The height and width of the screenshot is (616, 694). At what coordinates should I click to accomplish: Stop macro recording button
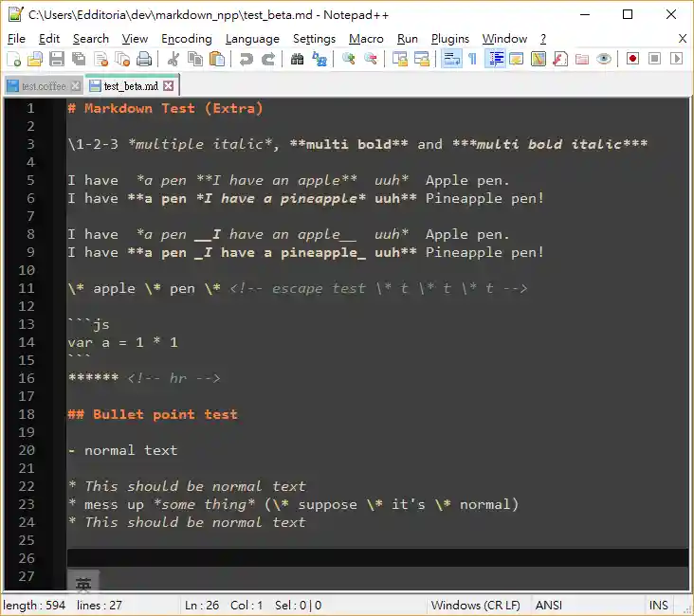coord(654,59)
